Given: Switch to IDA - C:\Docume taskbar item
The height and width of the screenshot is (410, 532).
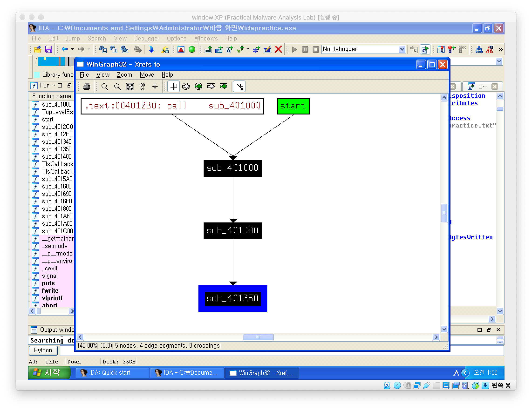Looking at the screenshot, I should pyautogui.click(x=187, y=373).
